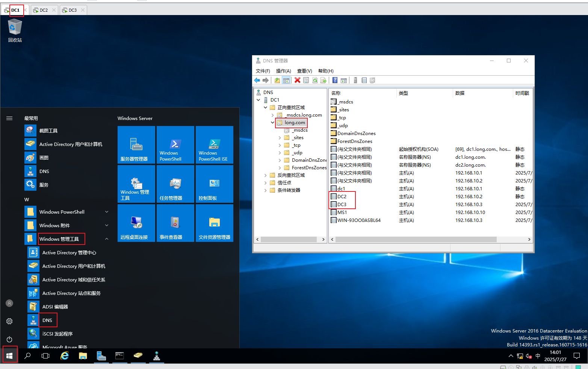
Task: Open DNS under Windows 管理工具 list
Action: click(x=47, y=320)
